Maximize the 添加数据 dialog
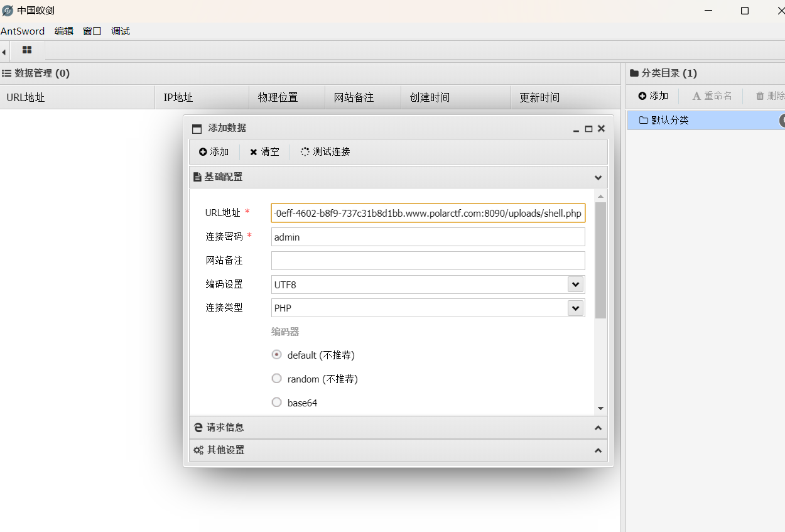 point(588,129)
